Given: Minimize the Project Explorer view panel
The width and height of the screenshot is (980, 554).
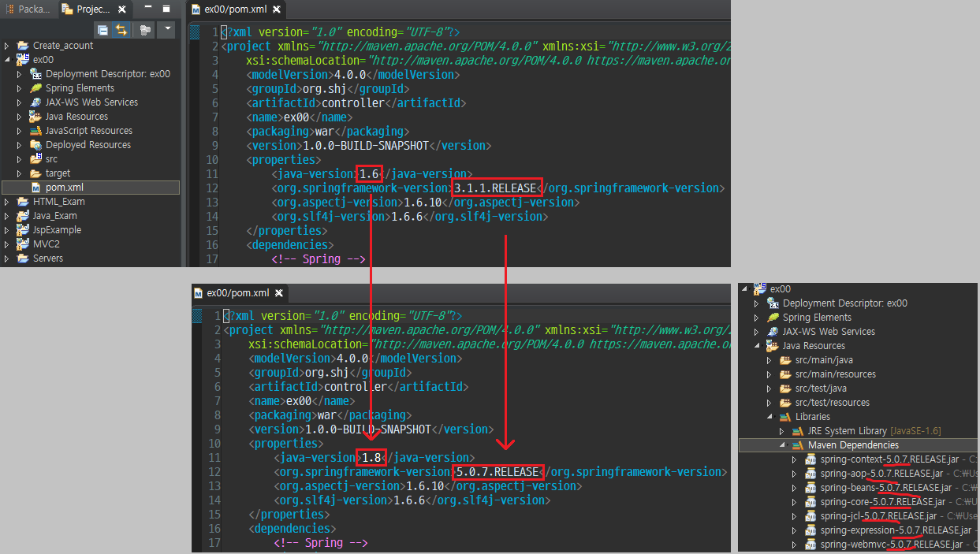Looking at the screenshot, I should point(150,9).
